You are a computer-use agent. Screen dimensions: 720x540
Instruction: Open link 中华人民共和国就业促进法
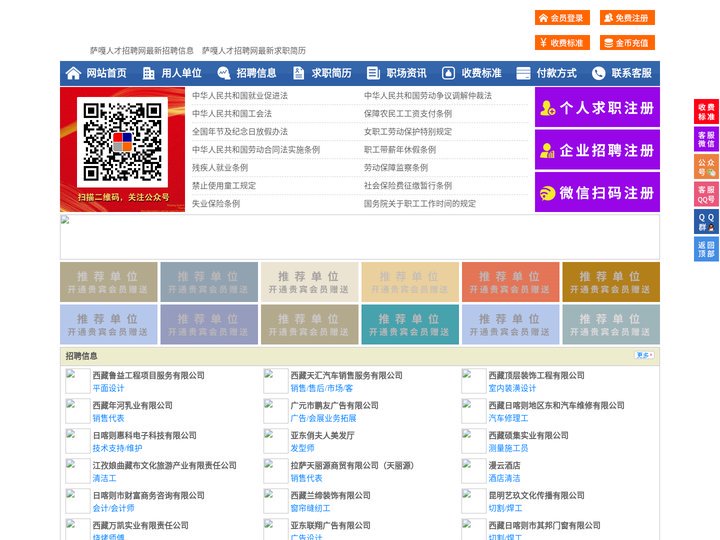[240, 96]
